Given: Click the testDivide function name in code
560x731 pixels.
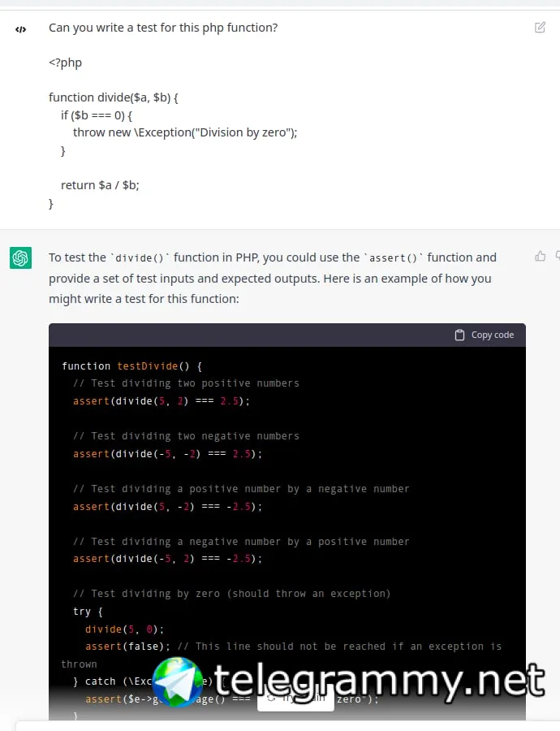Looking at the screenshot, I should [x=147, y=366].
